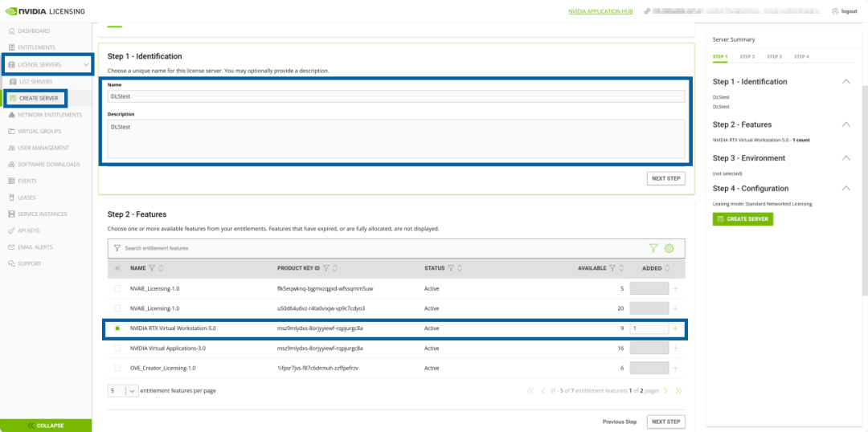Collapse Step 1 - Identification summary section
Viewport: 868px width, 432px height.
pyautogui.click(x=845, y=81)
